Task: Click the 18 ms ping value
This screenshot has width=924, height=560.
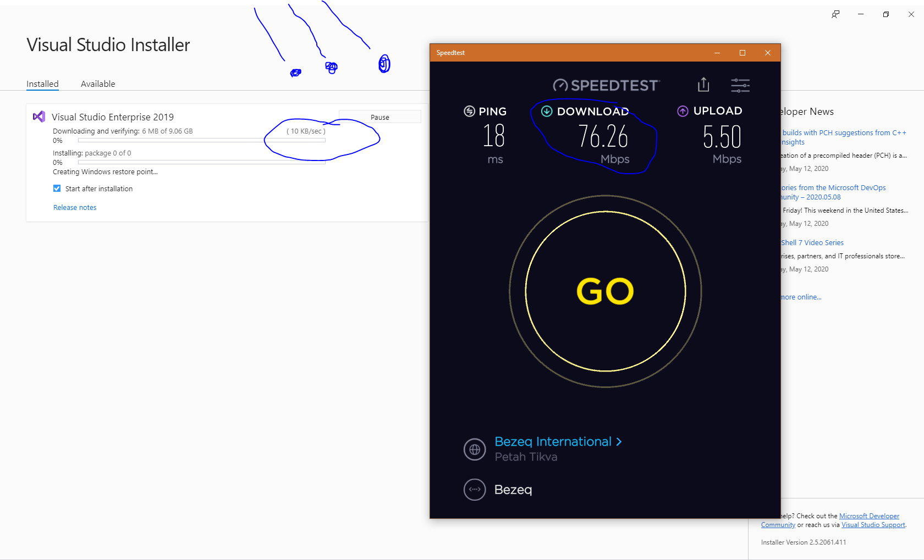Action: pyautogui.click(x=494, y=136)
